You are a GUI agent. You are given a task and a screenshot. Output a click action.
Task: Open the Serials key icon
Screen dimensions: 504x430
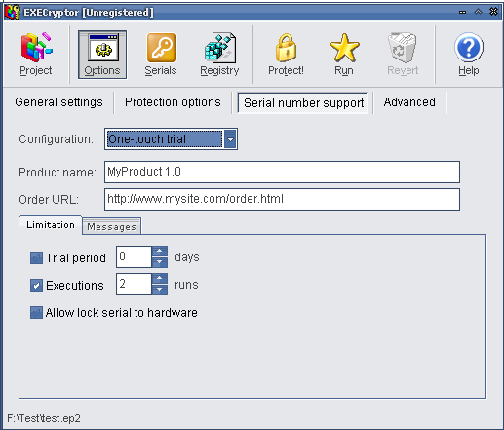pos(162,48)
